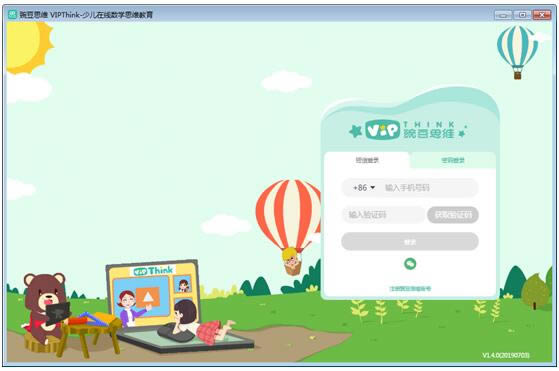Viewport: 559px width, 371px height.
Task: Open the +86 country code dropdown
Action: [x=364, y=187]
